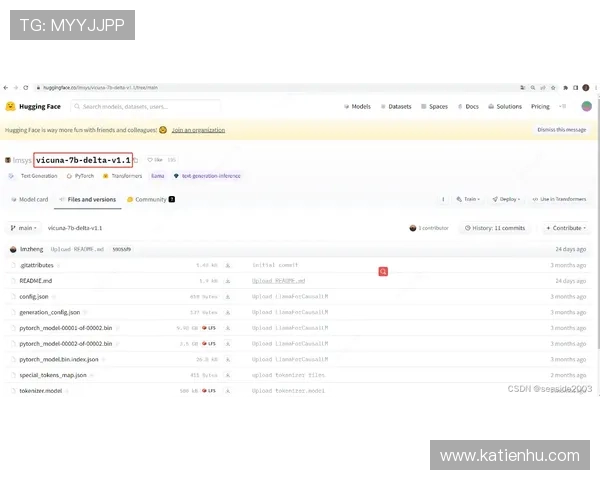Click Use in Transformers button
600x480 pixels.
(x=559, y=199)
